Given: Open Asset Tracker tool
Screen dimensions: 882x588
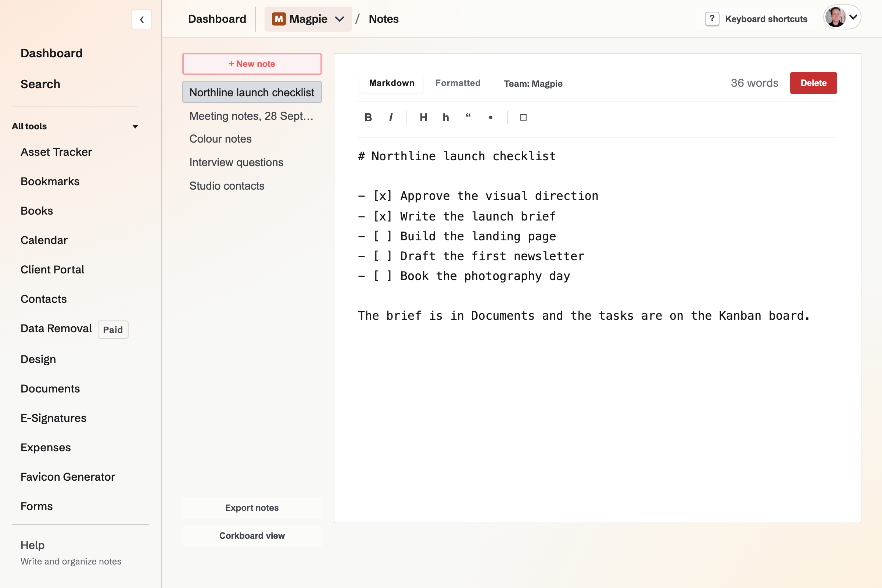Looking at the screenshot, I should point(56,152).
